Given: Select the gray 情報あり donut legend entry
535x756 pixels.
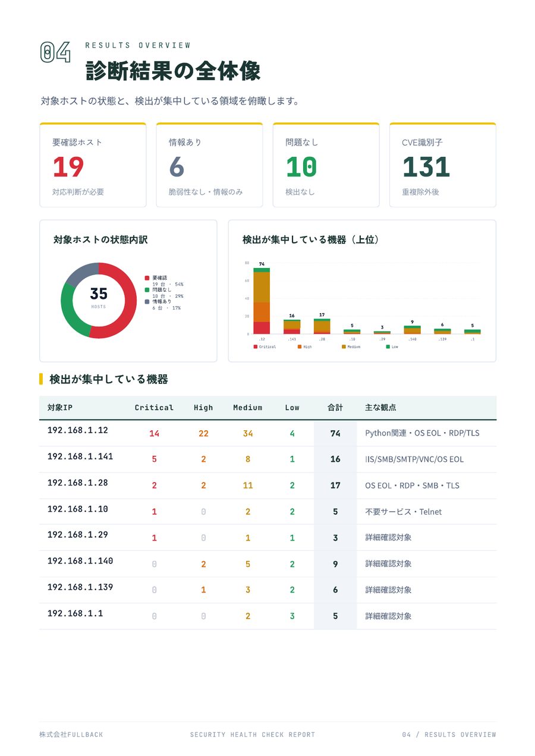Looking at the screenshot, I should point(163,304).
